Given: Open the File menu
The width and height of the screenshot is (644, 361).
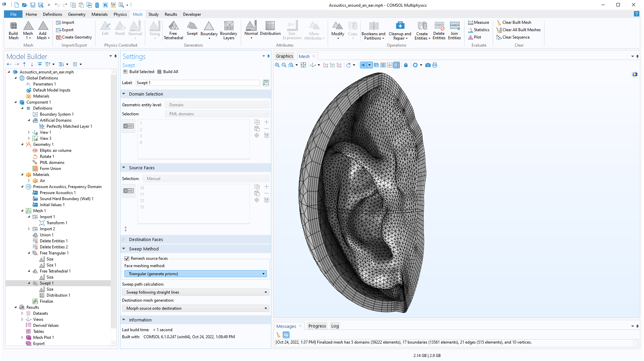Looking at the screenshot, I should pos(13,14).
